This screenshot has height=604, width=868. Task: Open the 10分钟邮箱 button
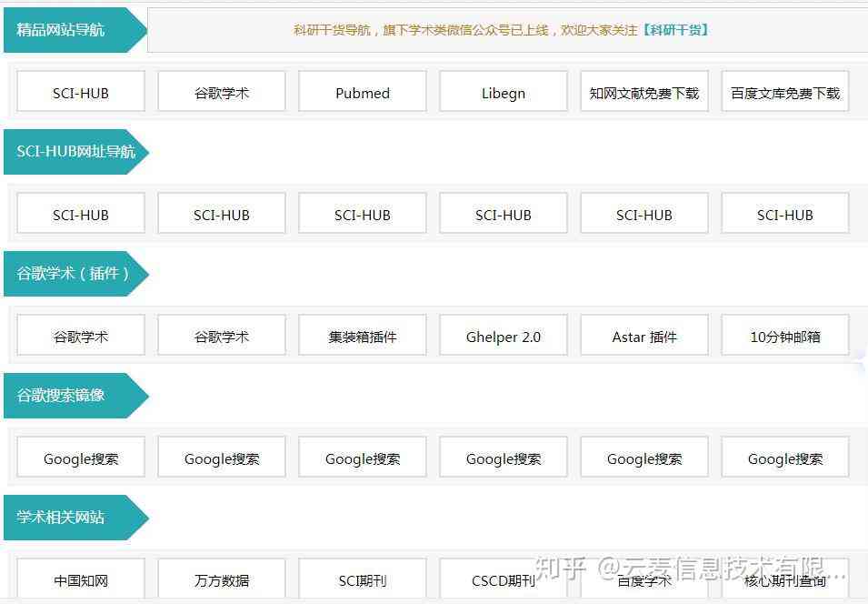point(785,336)
